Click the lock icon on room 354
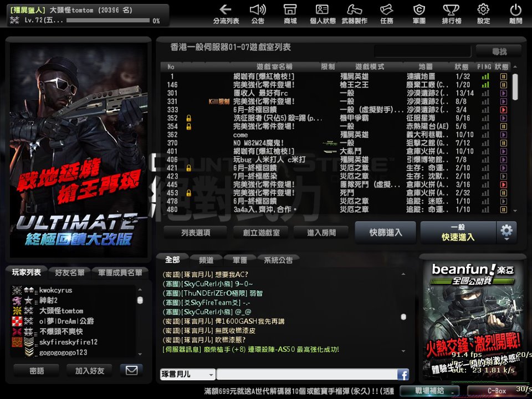This screenshot has height=399, width=532. click(188, 126)
